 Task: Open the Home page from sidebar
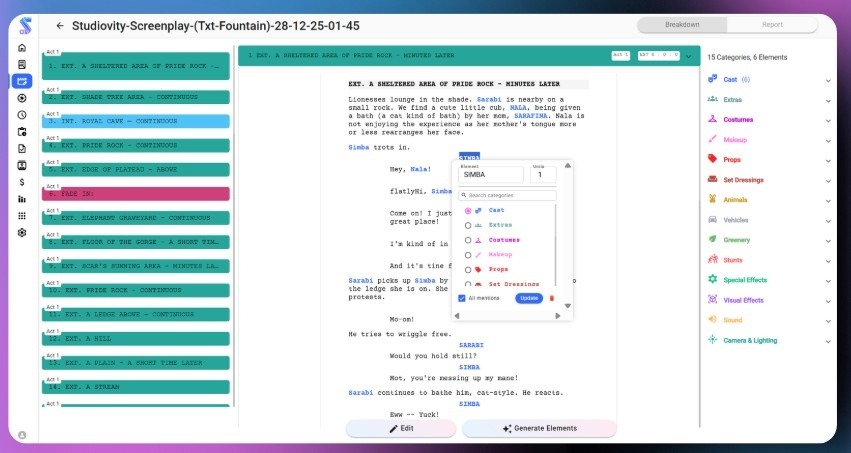click(22, 48)
